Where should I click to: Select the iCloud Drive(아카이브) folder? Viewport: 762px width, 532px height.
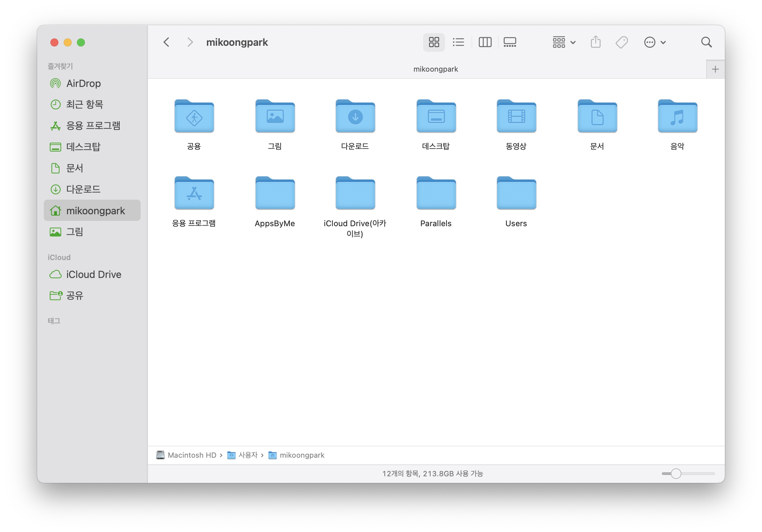355,193
